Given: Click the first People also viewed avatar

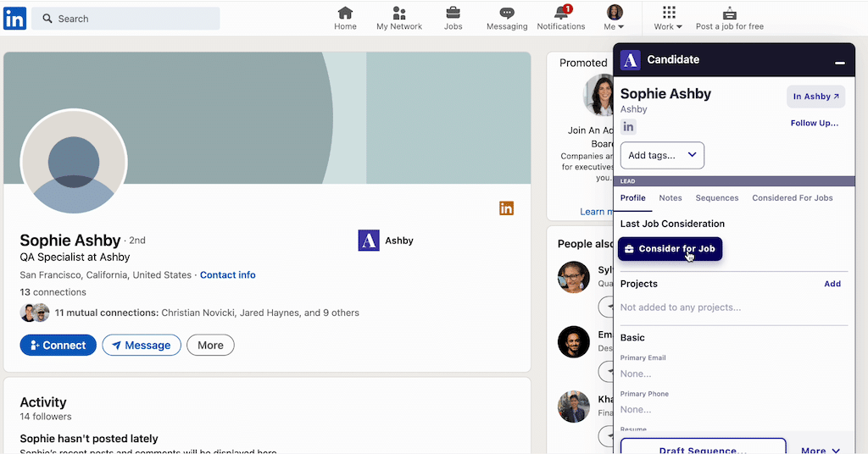Looking at the screenshot, I should pos(574,276).
